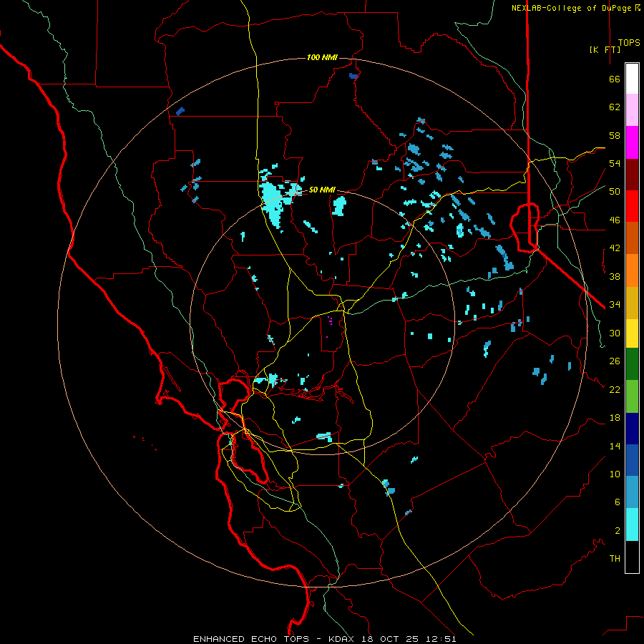Click the TOPS legend heading
Image resolution: width=644 pixels, height=644 pixels.
point(629,43)
